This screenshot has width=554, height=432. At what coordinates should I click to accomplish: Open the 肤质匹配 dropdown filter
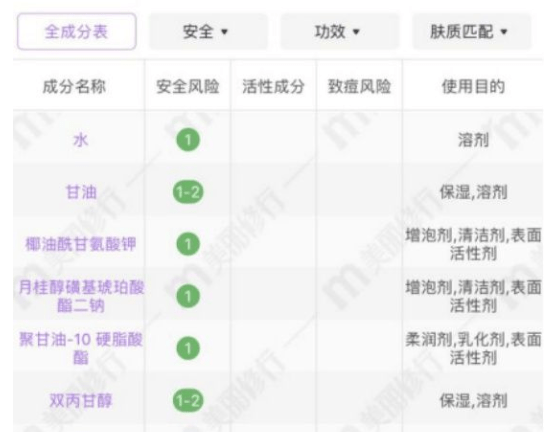pos(472,32)
